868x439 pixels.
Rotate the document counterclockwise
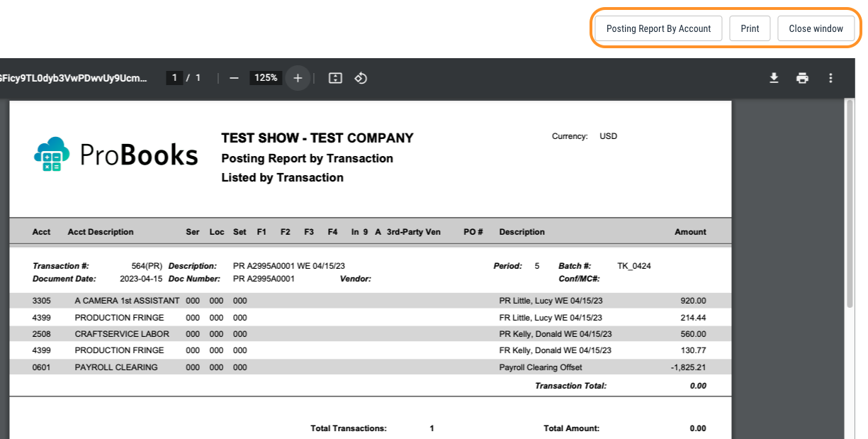[x=360, y=78]
